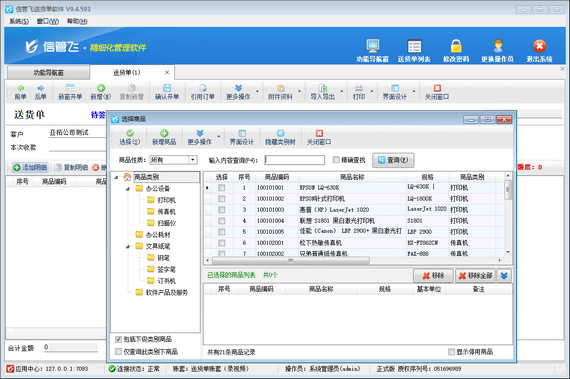The height and width of the screenshot is (379, 570).
Task: Enable the 精确查找 checkbox
Action: pos(336,160)
